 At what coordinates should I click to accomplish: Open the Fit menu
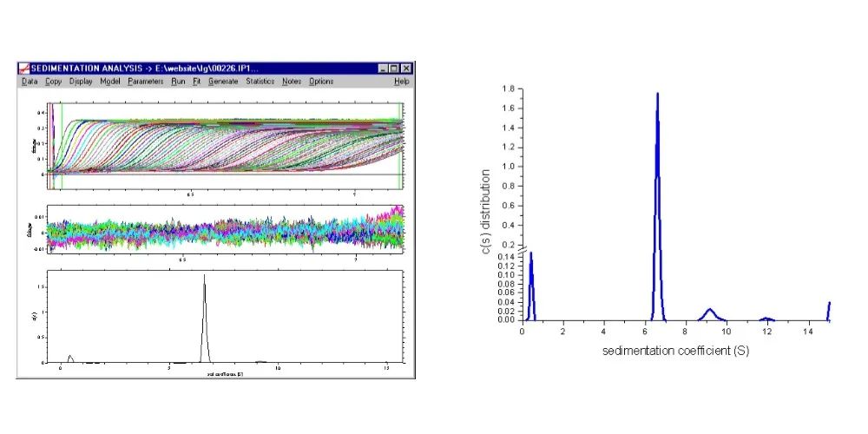197,82
